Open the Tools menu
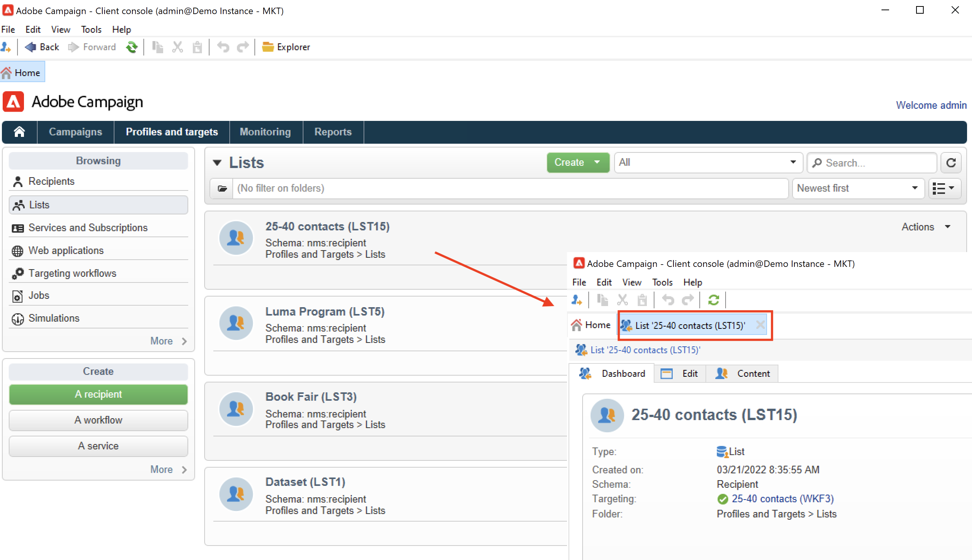 (x=91, y=30)
